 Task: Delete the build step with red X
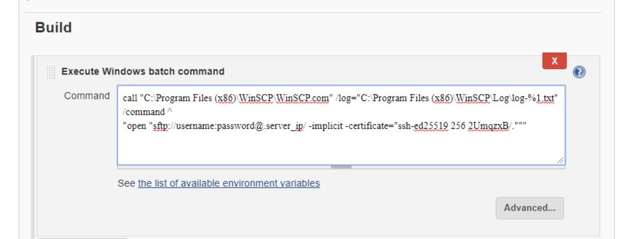tap(554, 61)
